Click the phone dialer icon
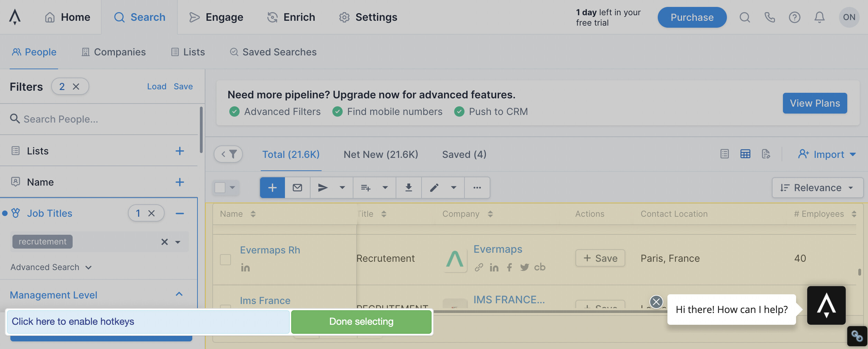 (x=769, y=17)
